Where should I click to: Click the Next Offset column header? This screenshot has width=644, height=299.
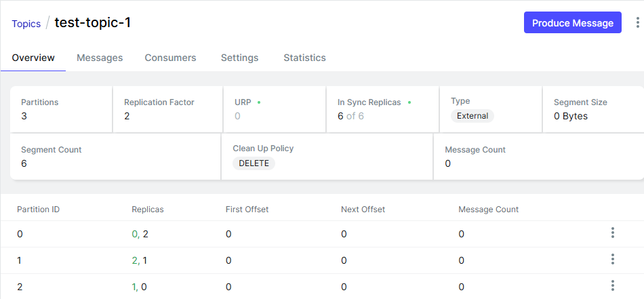coord(363,210)
